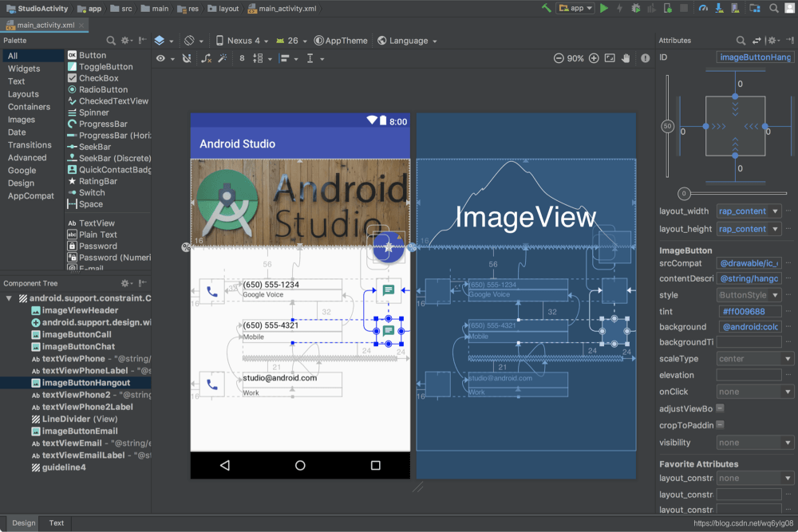
Task: Show warnings and errors icon
Action: [x=646, y=58]
